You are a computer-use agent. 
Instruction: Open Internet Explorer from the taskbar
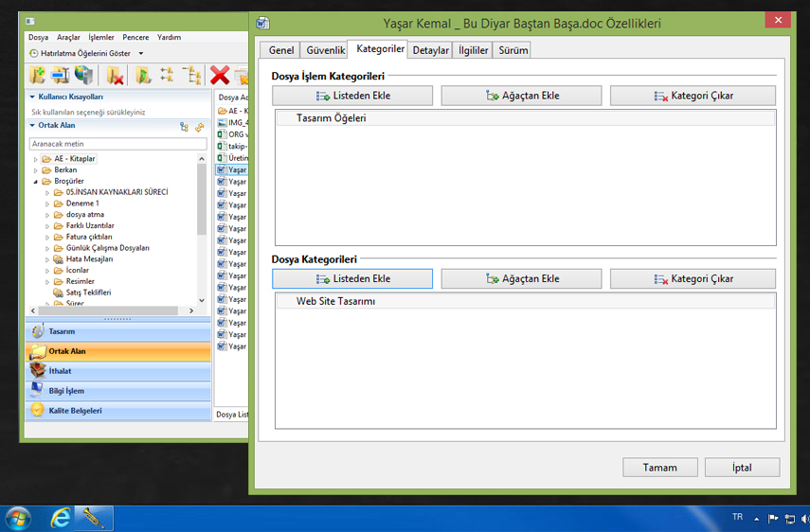(62, 518)
